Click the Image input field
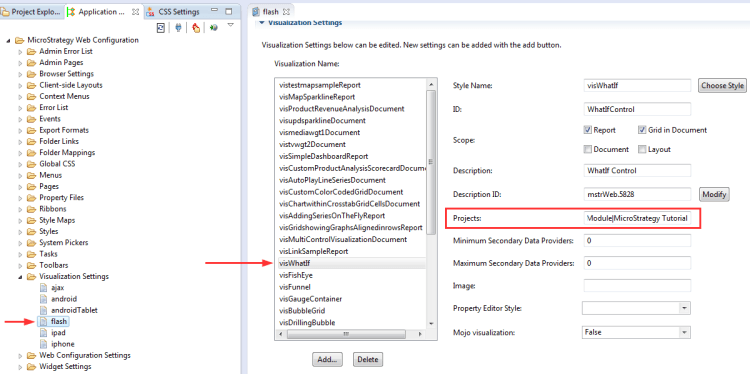Viewport: 750px width, 374px height. pos(637,286)
